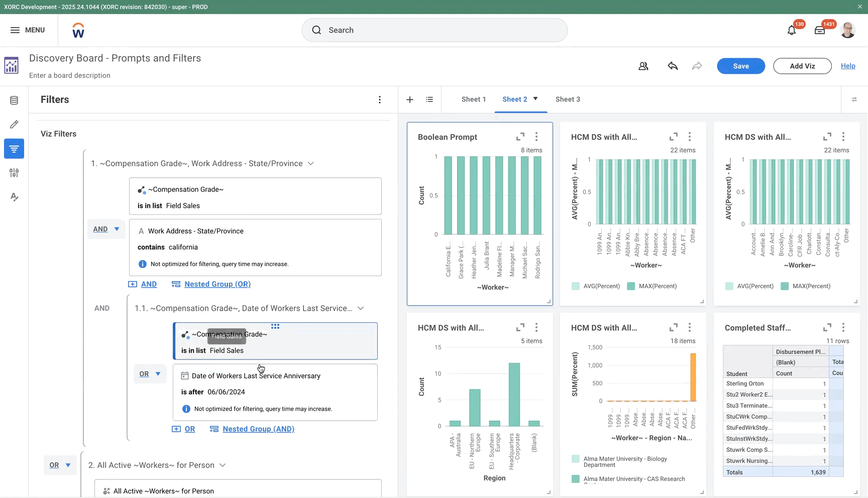Viewport: 868px width, 498px height.
Task: Click the undo arrow icon
Action: [x=673, y=66]
